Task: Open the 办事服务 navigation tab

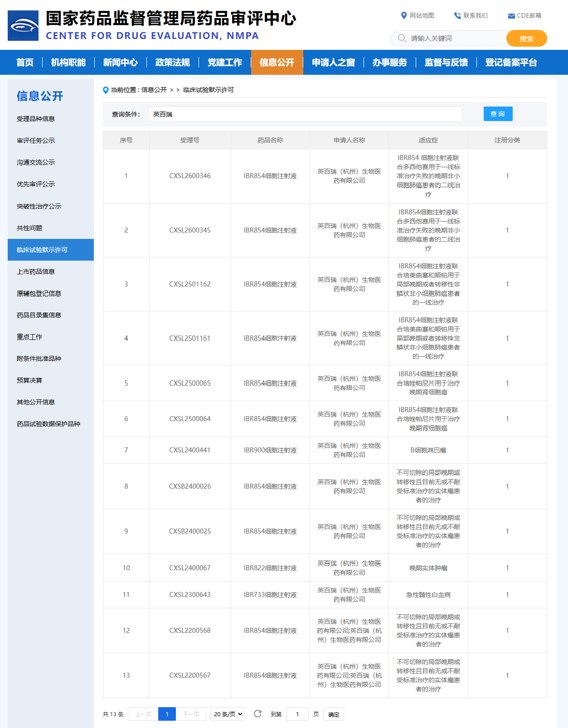Action: (x=390, y=62)
